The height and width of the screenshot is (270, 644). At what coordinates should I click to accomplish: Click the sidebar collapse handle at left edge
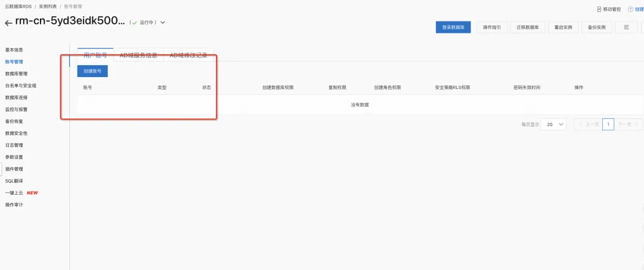(x=1, y=168)
